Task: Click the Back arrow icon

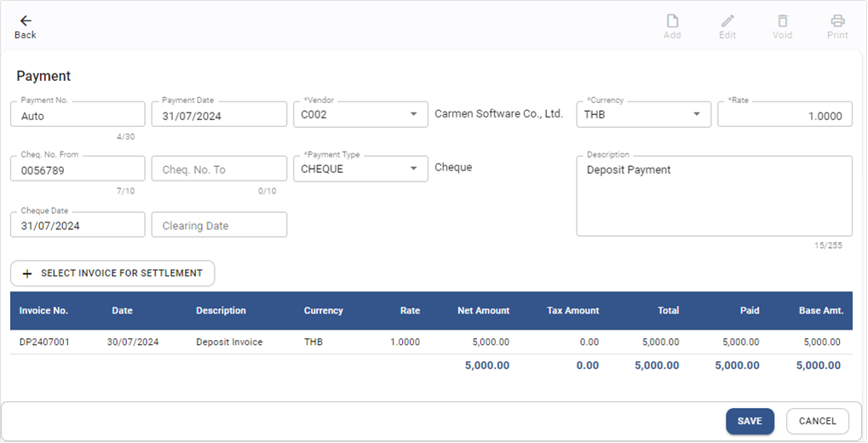Action: [26, 21]
